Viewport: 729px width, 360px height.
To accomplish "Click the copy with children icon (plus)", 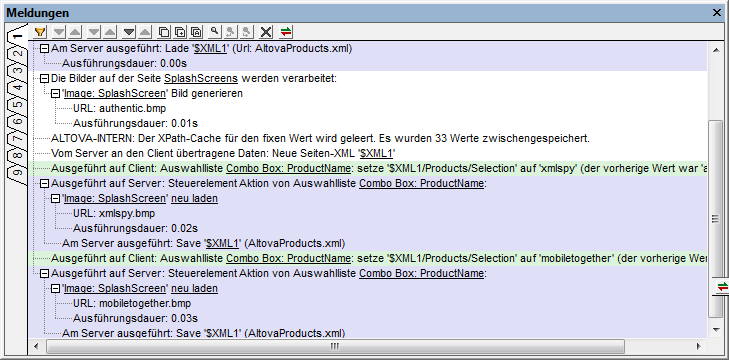I will point(180,32).
